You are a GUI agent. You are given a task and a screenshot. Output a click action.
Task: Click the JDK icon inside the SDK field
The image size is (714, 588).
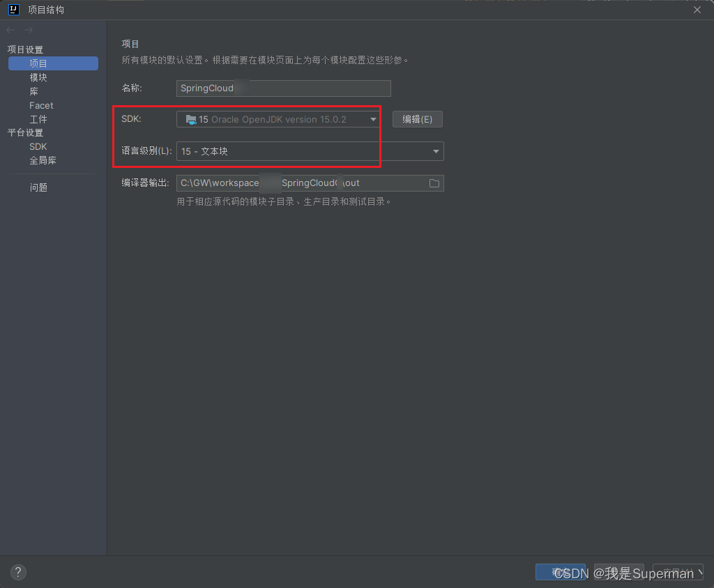pyautogui.click(x=190, y=119)
